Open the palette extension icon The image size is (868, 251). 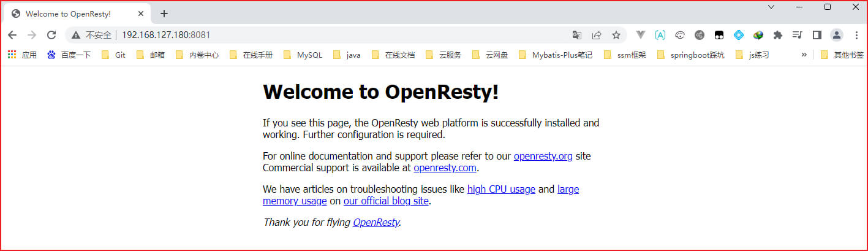(x=680, y=35)
